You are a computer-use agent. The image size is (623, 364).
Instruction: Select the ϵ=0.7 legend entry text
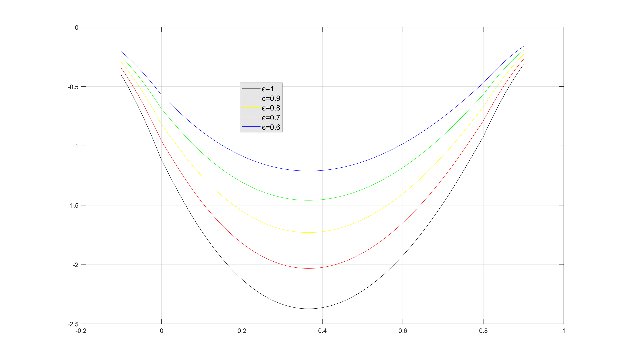click(271, 118)
